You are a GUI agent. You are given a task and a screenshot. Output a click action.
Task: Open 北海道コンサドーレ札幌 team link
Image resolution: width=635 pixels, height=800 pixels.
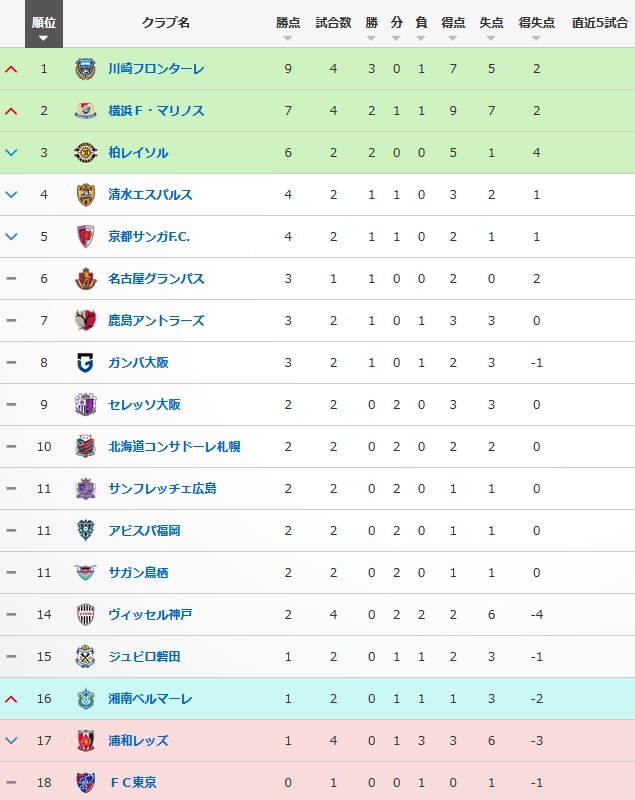[173, 447]
